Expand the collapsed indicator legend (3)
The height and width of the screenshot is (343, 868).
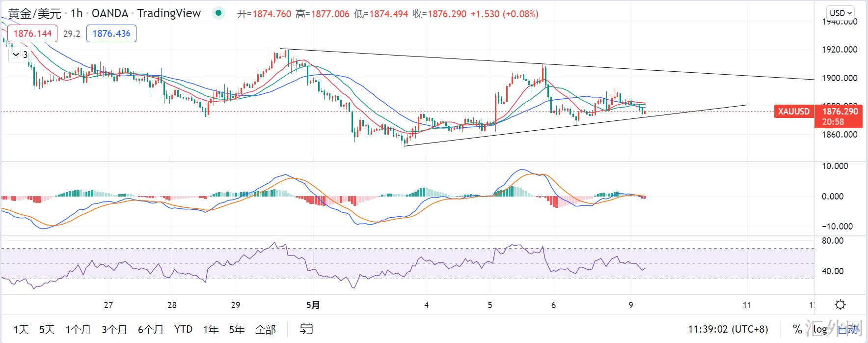(x=20, y=55)
